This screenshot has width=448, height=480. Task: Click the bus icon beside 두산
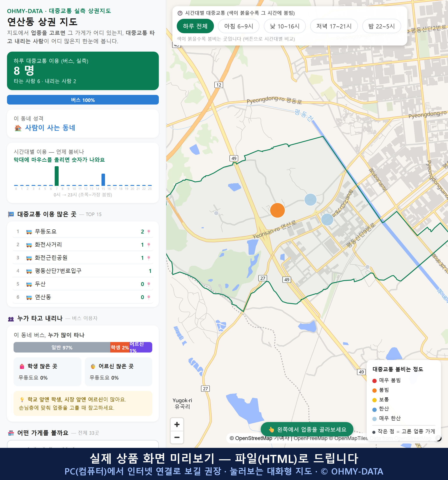pos(29,284)
